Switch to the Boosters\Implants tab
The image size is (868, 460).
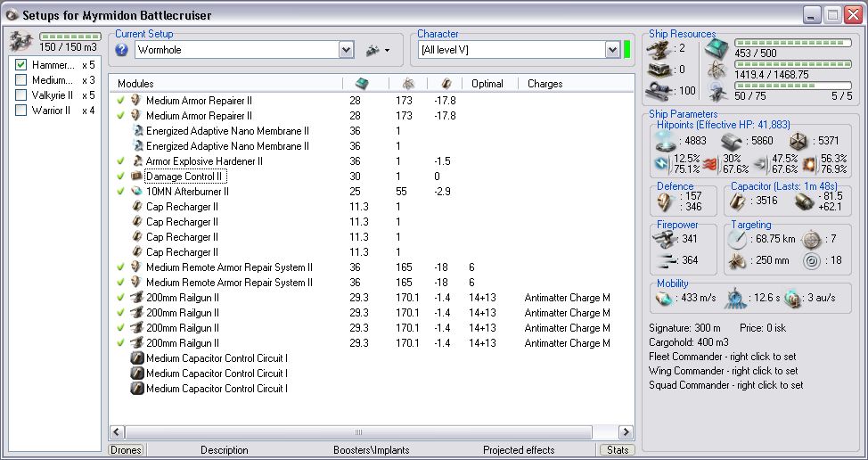tap(372, 450)
